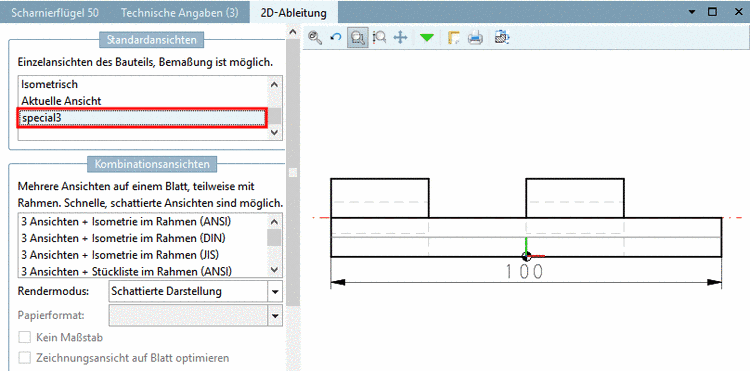The width and height of the screenshot is (750, 371).
Task: Choose 3 Ansichten + Isometrie im Rahmen (ANSI)
Action: click(143, 222)
